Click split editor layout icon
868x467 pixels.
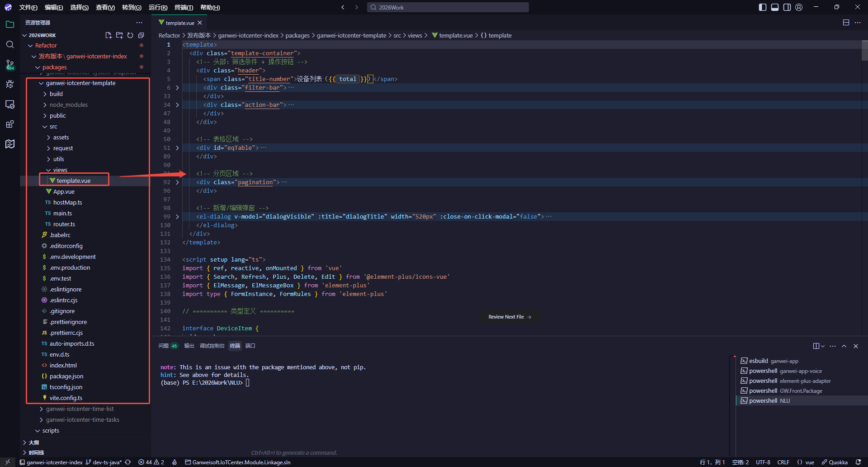846,23
